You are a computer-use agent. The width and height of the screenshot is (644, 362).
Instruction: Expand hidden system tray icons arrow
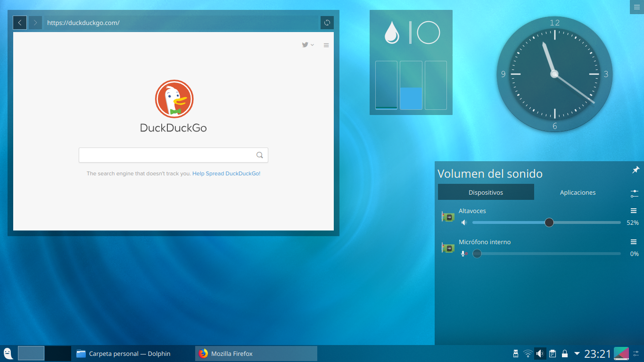(x=577, y=354)
